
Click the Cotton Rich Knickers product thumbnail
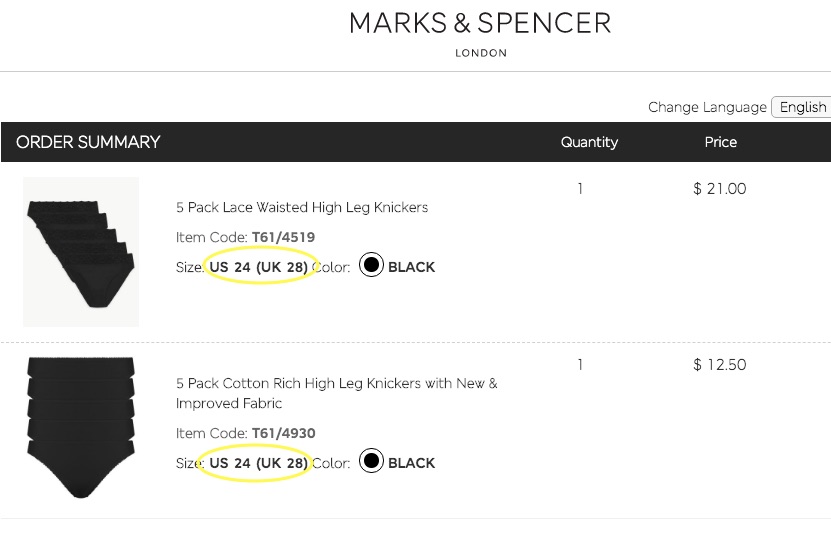point(81,427)
